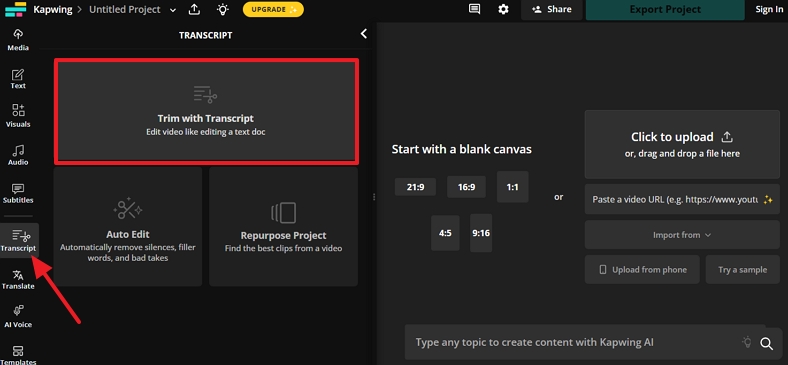The width and height of the screenshot is (788, 365).
Task: Open the Visuals sidebar panel
Action: pyautogui.click(x=18, y=116)
